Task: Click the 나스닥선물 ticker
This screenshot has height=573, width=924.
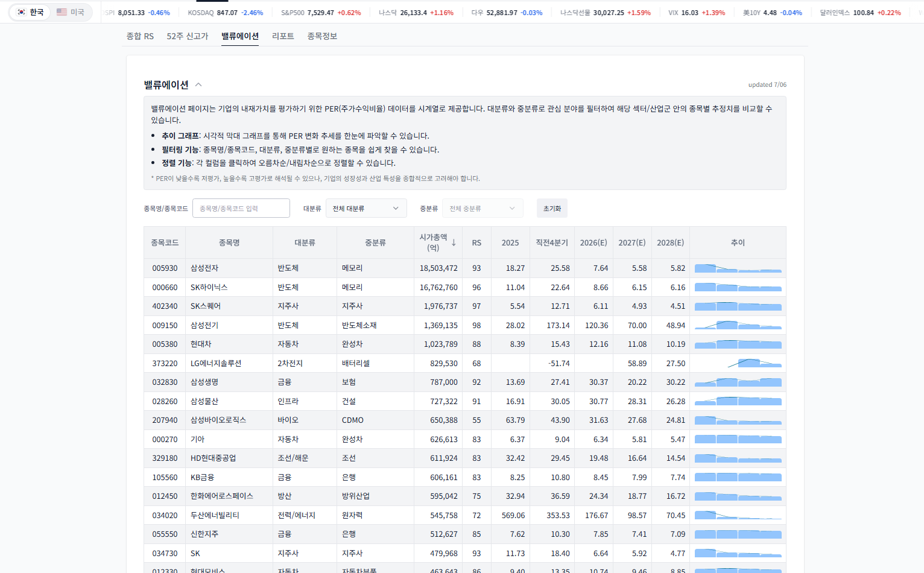Action: pos(606,13)
